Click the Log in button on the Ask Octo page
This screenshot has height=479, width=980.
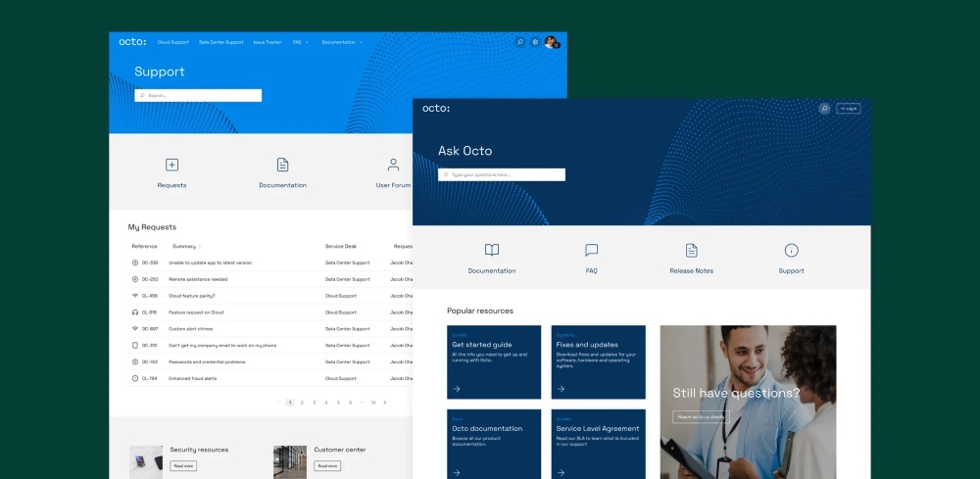pyautogui.click(x=848, y=109)
